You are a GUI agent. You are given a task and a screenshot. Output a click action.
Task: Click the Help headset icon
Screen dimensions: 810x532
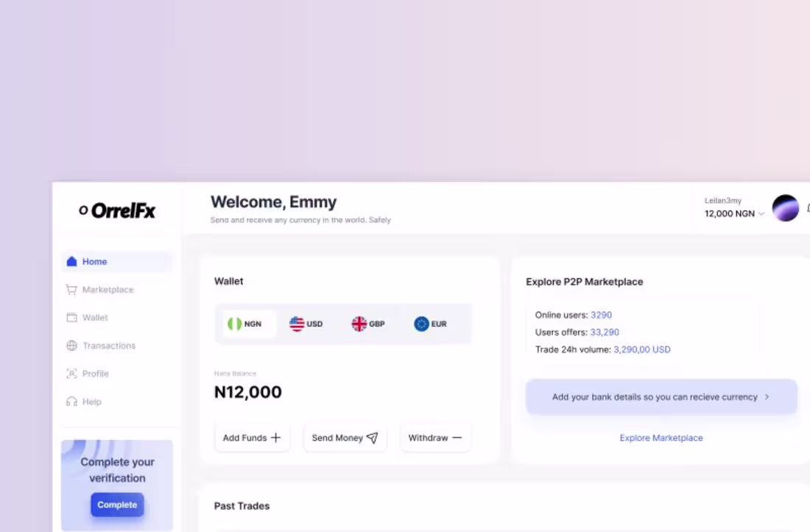[72, 402]
